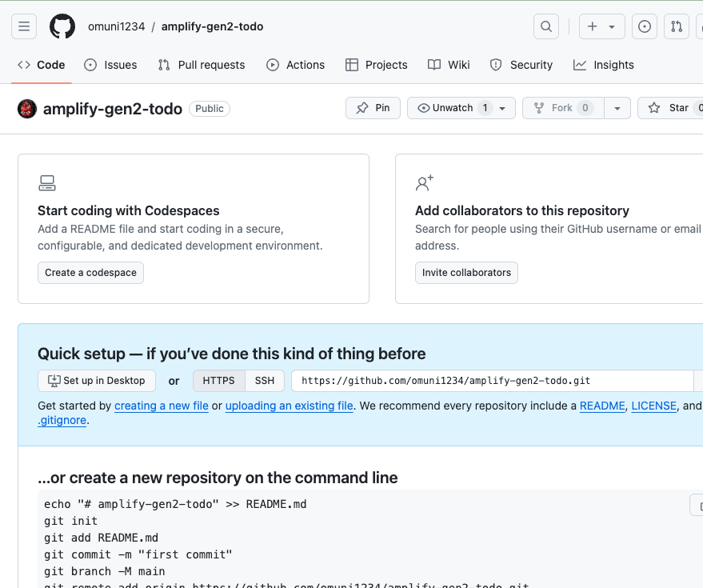Click the GitHub Octocat logo

click(x=62, y=26)
